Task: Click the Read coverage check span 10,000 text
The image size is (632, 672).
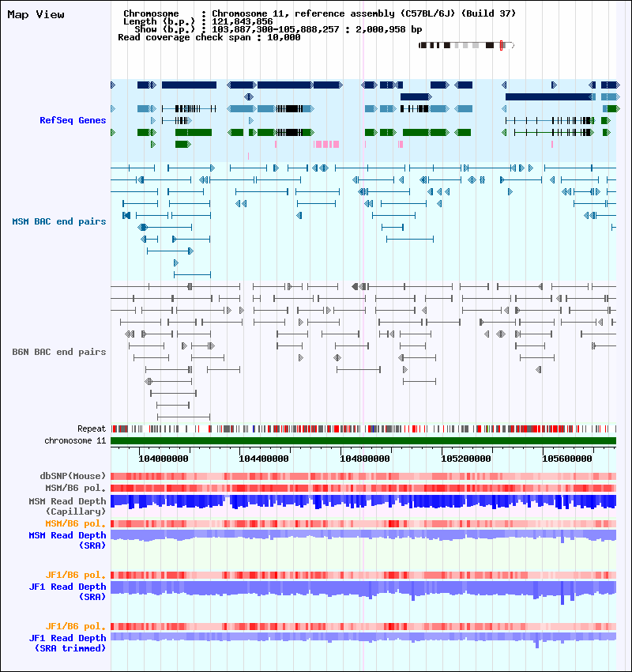Action: point(209,37)
